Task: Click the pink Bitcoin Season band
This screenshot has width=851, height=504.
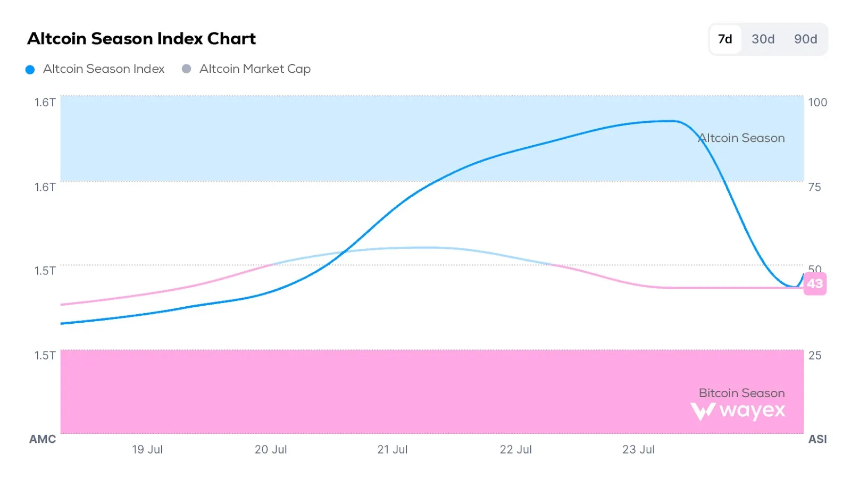Action: (432, 391)
